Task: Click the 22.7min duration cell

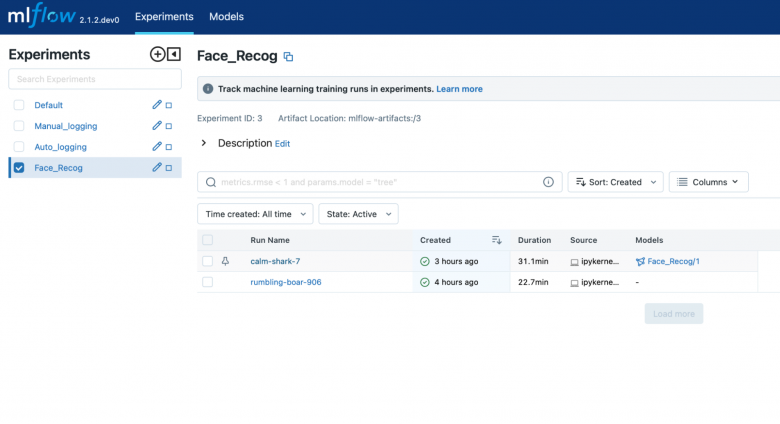Action: pos(533,282)
